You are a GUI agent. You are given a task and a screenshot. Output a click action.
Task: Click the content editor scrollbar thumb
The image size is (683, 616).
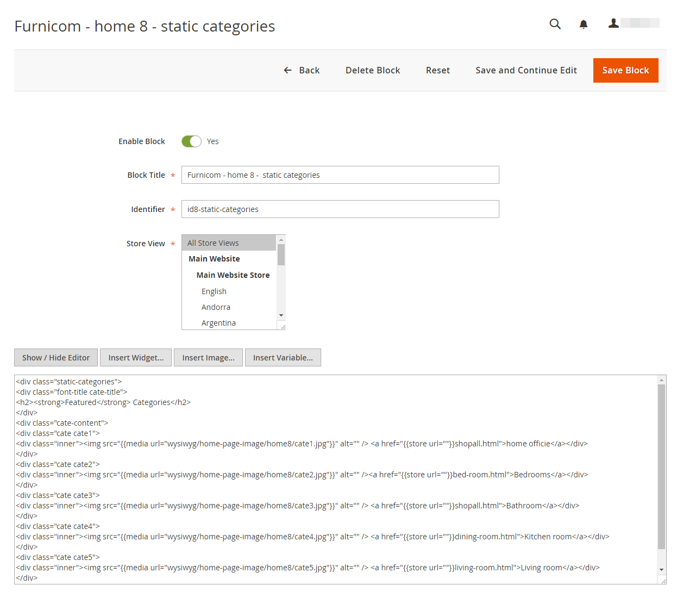661,466
